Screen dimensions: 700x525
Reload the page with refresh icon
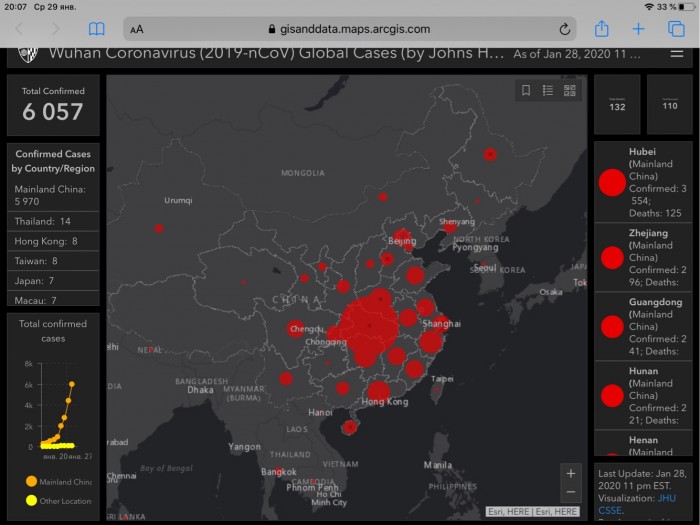click(564, 29)
